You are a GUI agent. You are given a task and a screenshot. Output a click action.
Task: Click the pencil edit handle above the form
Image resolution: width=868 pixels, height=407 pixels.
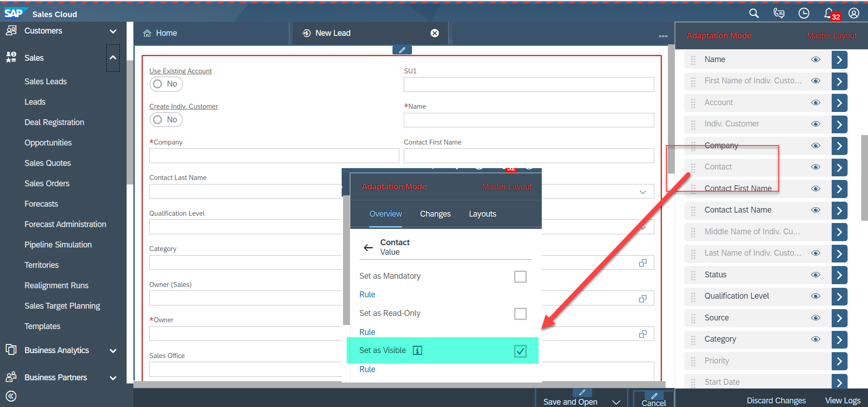click(x=402, y=50)
